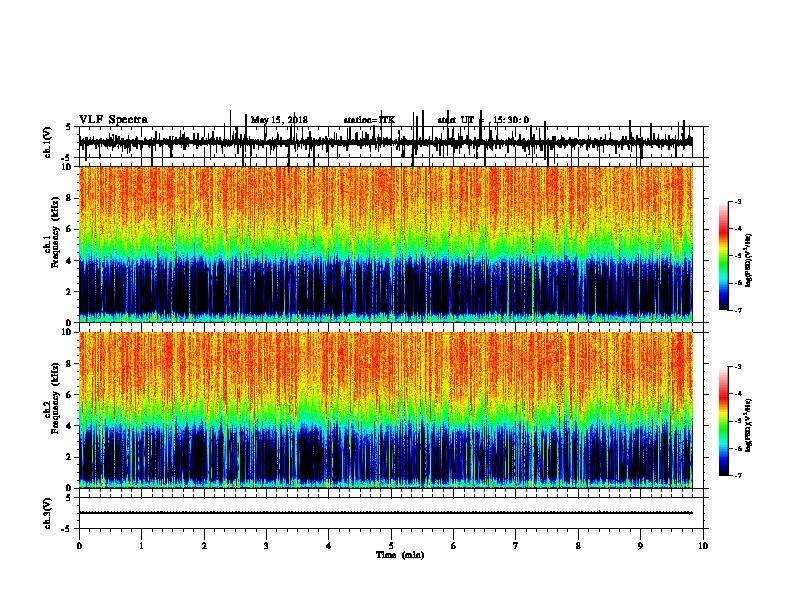Click the ch.1 "Frequency (kHz)" axis label
Viewport: 792px width, 612px height.
[55, 232]
